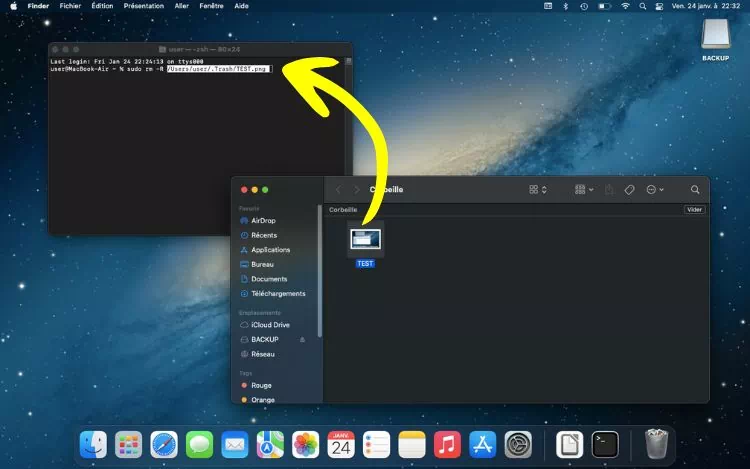Click the Wi-Fi status icon
The height and width of the screenshot is (469, 750).
coord(626,6)
